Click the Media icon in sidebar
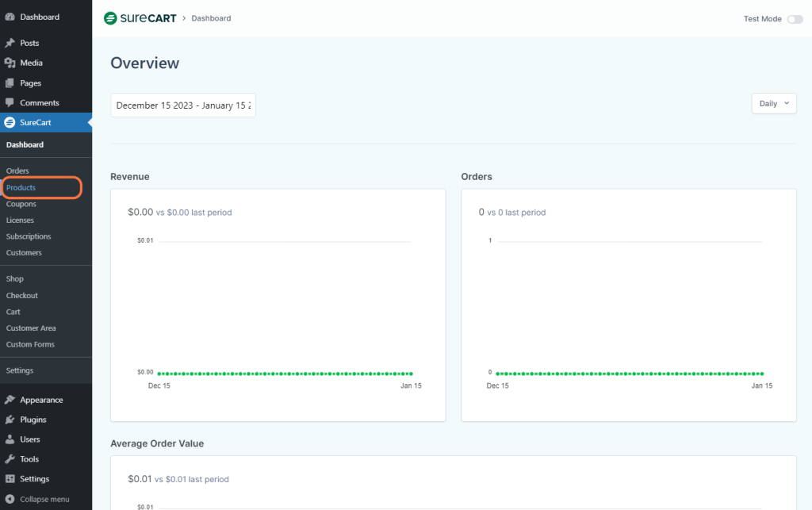Image resolution: width=812 pixels, height=510 pixels. coord(10,63)
